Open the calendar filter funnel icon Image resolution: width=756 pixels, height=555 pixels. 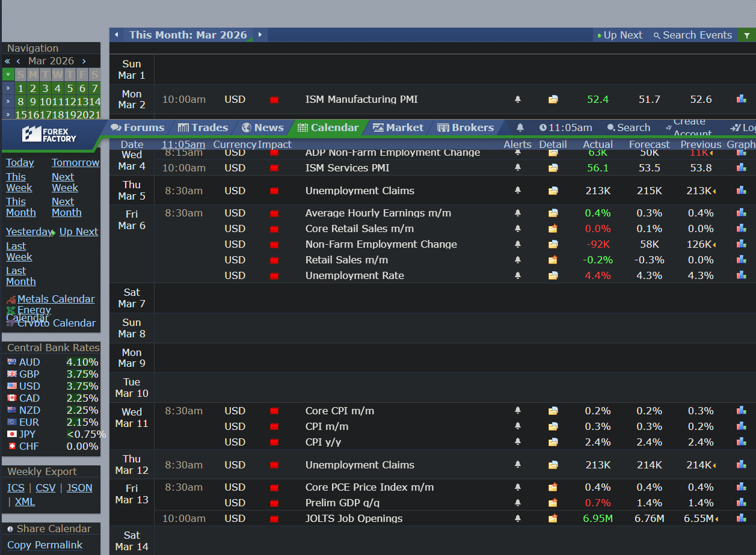coord(747,35)
